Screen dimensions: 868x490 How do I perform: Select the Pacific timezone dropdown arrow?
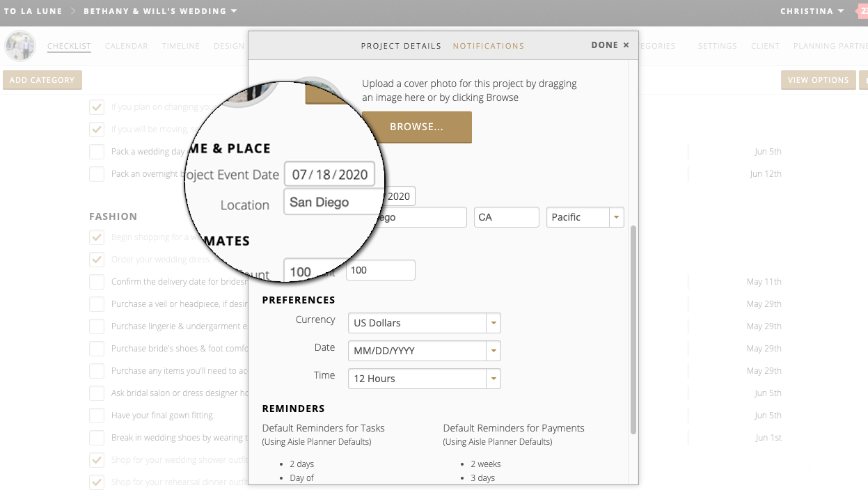pyautogui.click(x=615, y=217)
